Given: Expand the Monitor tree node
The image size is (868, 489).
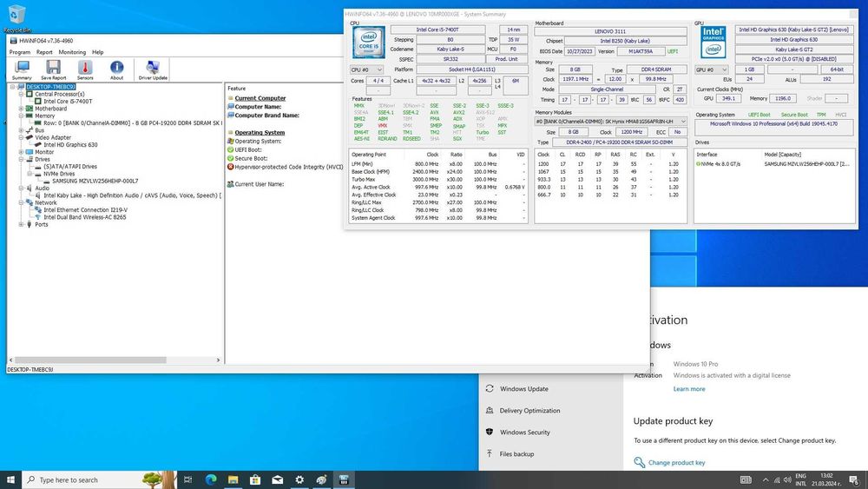Looking at the screenshot, I should pyautogui.click(x=21, y=152).
